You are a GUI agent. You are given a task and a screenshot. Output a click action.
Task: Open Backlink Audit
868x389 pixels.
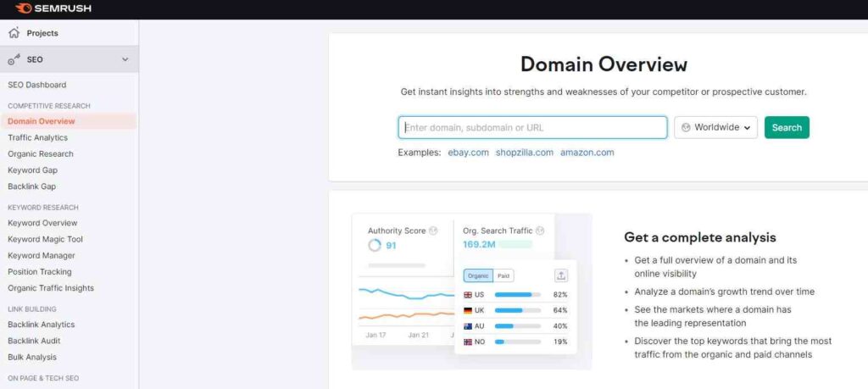34,341
